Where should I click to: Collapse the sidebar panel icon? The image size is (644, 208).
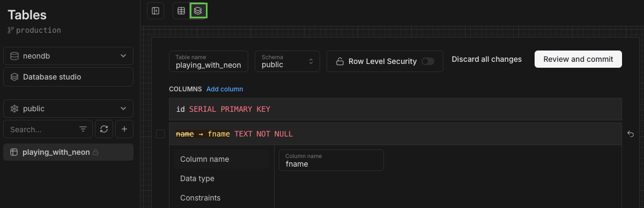coord(156,11)
